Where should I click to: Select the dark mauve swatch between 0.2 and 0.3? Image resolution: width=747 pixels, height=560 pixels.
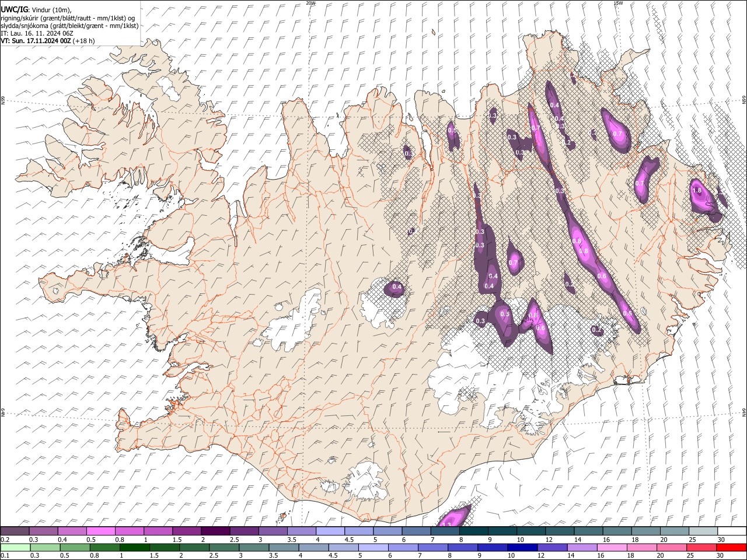[15, 531]
